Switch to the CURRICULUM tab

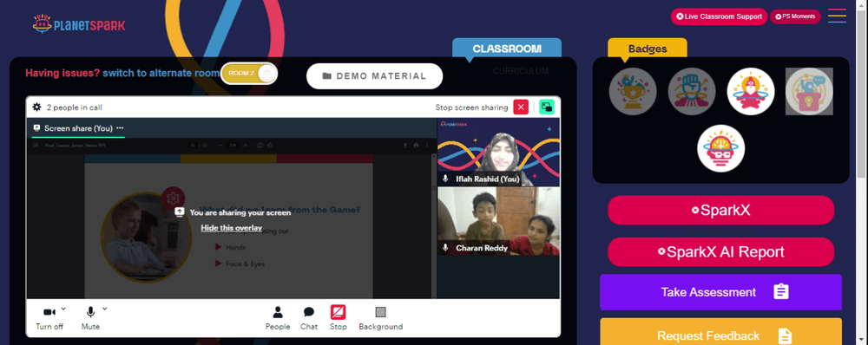coord(520,71)
